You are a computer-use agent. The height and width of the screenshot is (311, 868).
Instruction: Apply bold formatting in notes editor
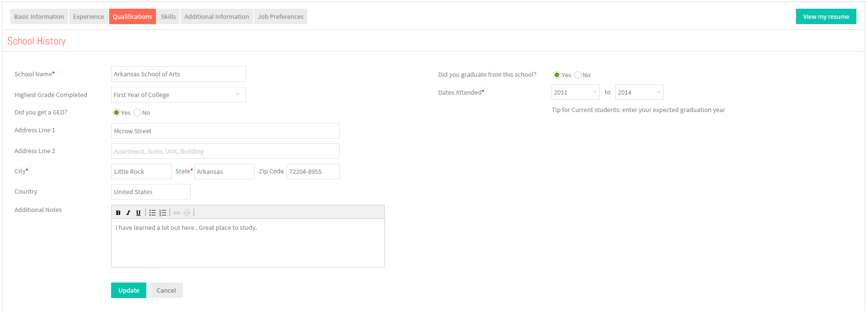coord(118,212)
